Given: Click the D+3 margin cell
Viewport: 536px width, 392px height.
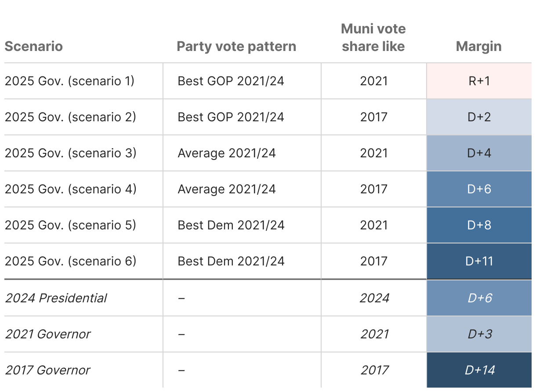Looking at the screenshot, I should (x=479, y=334).
